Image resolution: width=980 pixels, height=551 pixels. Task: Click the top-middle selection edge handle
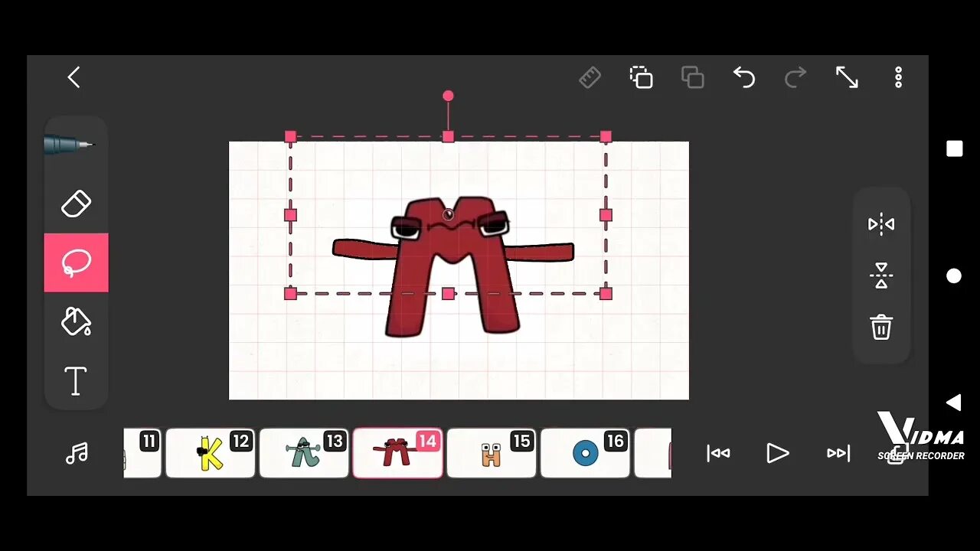point(448,136)
